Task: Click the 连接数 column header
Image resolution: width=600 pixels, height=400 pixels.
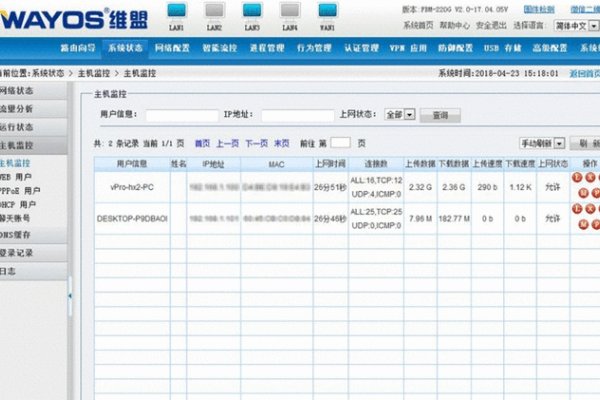Action: pos(376,164)
